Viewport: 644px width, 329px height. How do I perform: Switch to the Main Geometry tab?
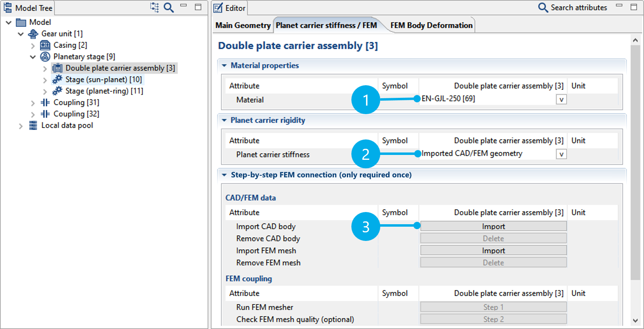[243, 25]
